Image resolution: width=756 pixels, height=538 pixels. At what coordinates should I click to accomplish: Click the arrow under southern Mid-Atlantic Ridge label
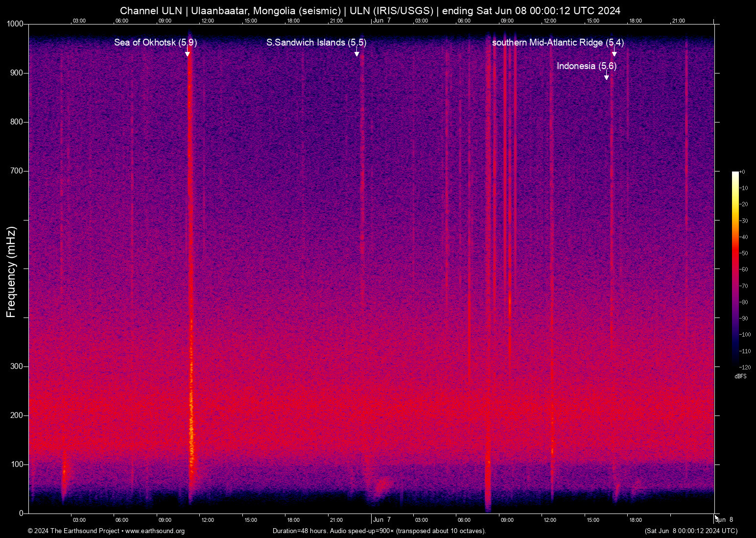(614, 52)
